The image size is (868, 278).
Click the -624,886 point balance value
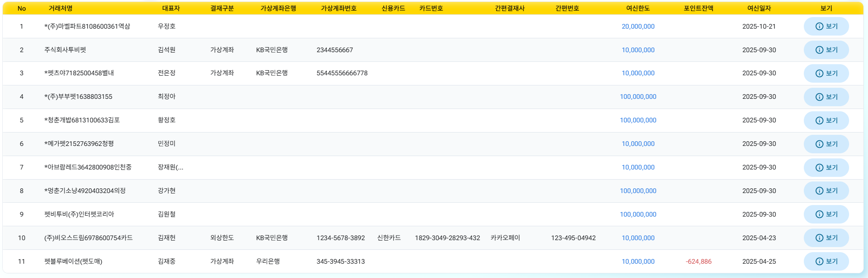698,261
